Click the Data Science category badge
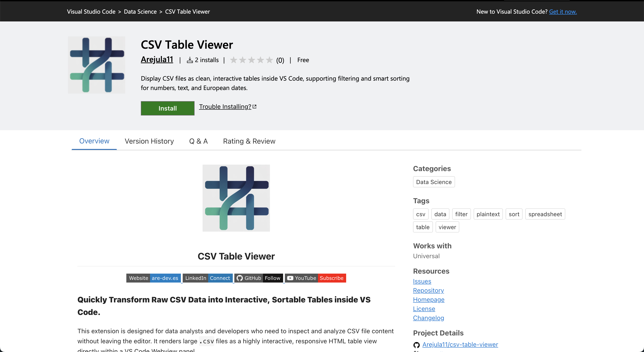Screen dimensions: 644x352 click(434, 182)
